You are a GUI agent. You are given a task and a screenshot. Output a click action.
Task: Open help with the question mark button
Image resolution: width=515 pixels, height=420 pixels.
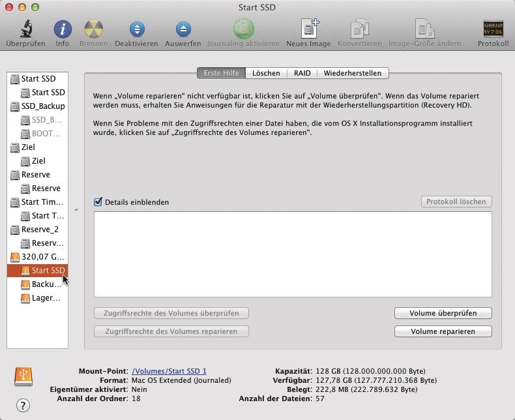(x=23, y=405)
